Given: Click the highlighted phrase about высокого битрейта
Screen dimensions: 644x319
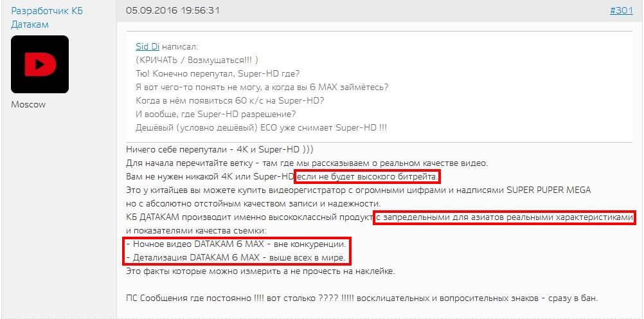Looking at the screenshot, I should click(x=368, y=177).
